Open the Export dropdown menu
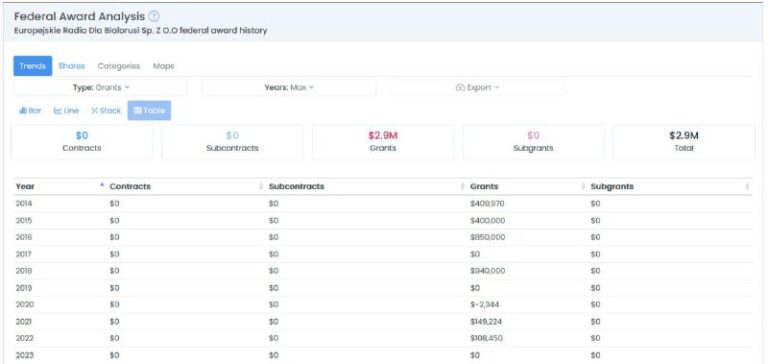Viewport: 768px width, 364px height. 477,87
